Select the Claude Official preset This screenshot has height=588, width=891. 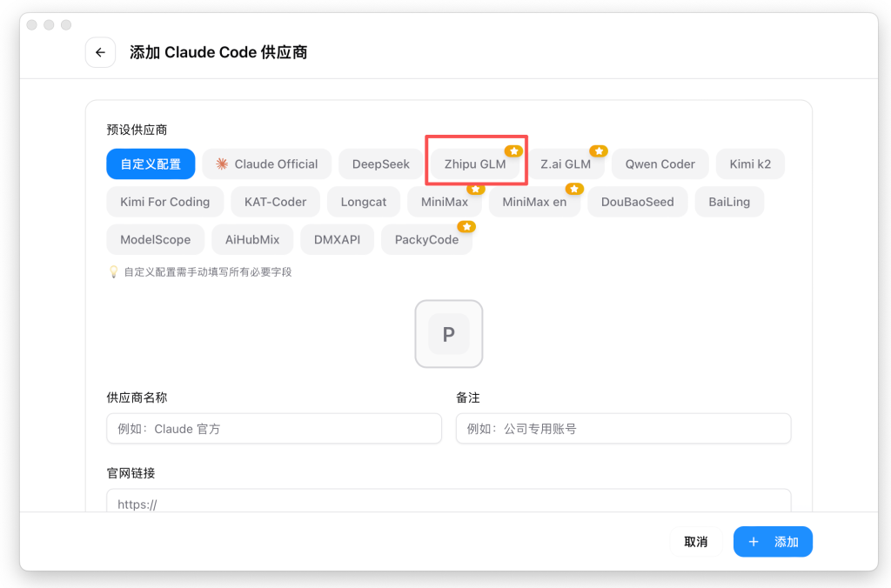(267, 164)
